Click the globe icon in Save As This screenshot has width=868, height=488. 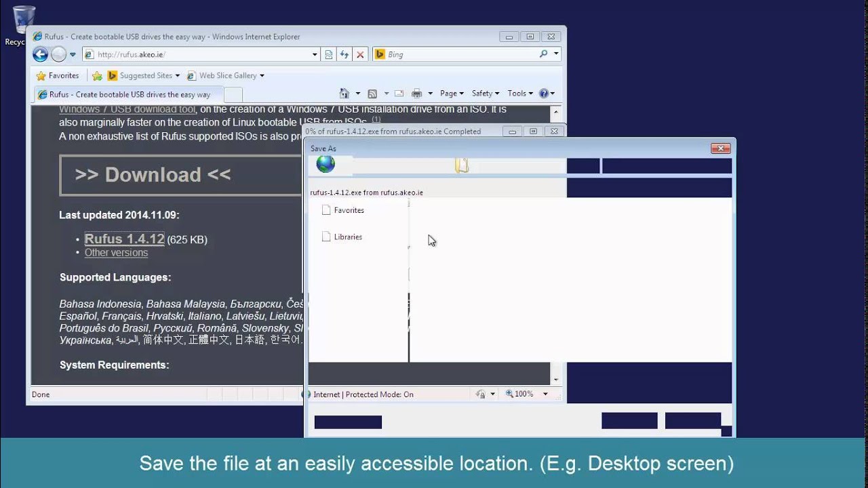325,164
